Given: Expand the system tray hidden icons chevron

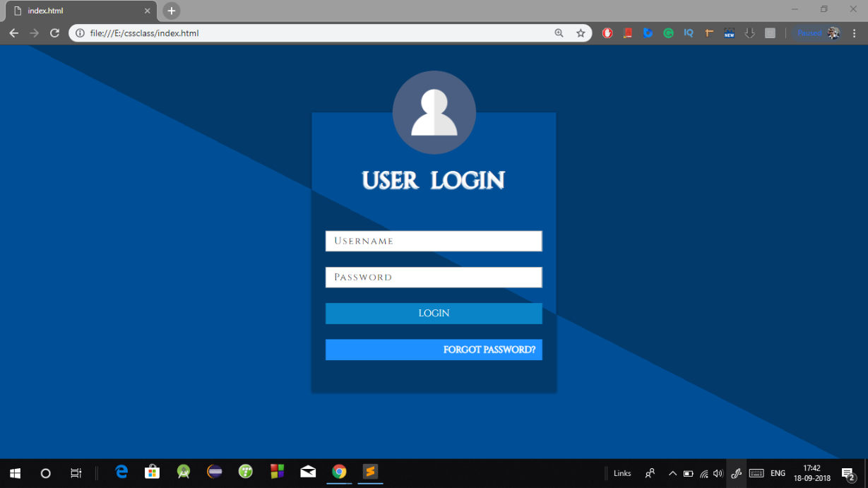Looking at the screenshot, I should coord(672,473).
